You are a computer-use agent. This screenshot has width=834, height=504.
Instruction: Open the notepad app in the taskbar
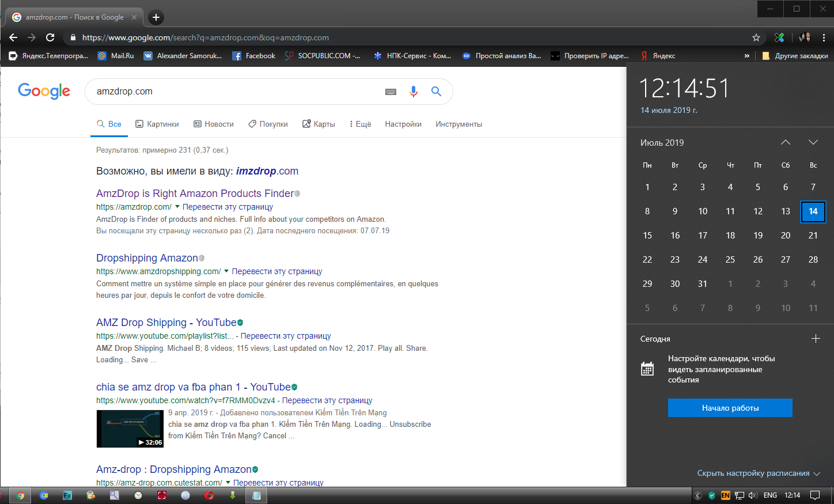(256, 495)
